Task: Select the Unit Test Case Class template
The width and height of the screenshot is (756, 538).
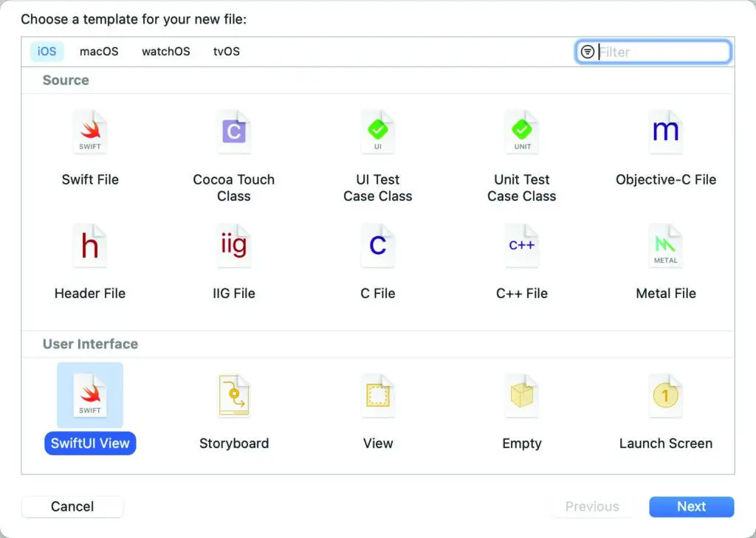Action: (x=522, y=134)
